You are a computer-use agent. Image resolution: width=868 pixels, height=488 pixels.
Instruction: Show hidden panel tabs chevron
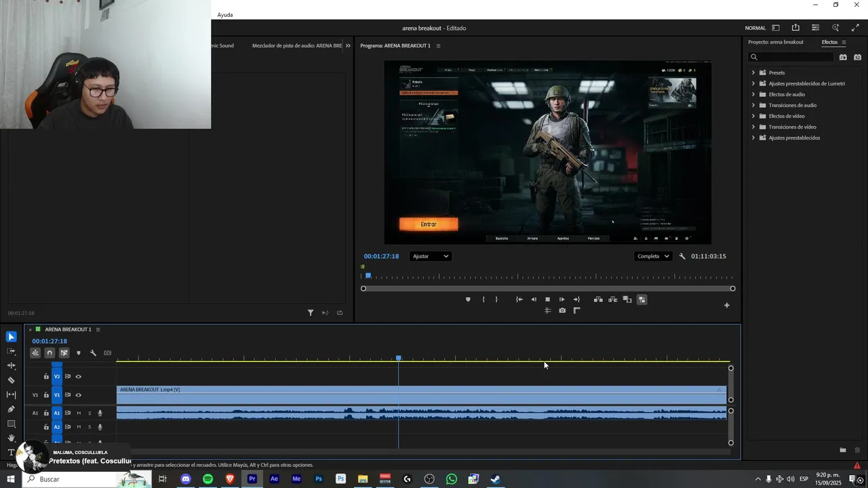[348, 45]
